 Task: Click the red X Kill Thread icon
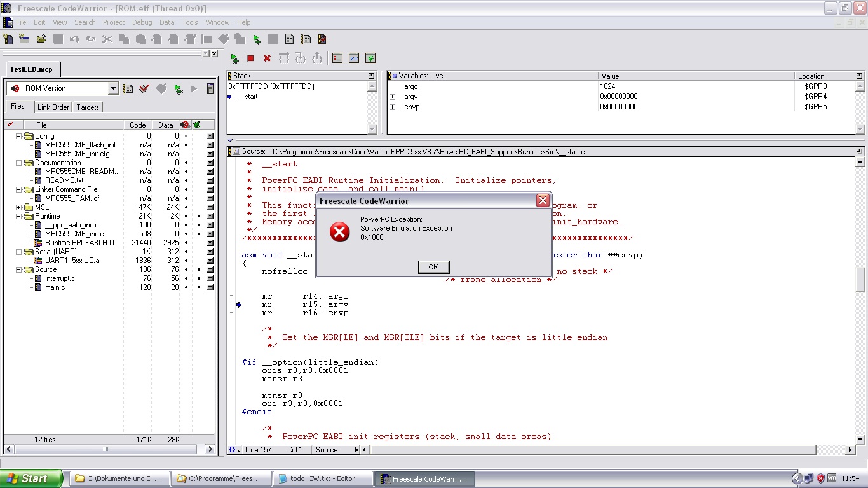pos(267,58)
